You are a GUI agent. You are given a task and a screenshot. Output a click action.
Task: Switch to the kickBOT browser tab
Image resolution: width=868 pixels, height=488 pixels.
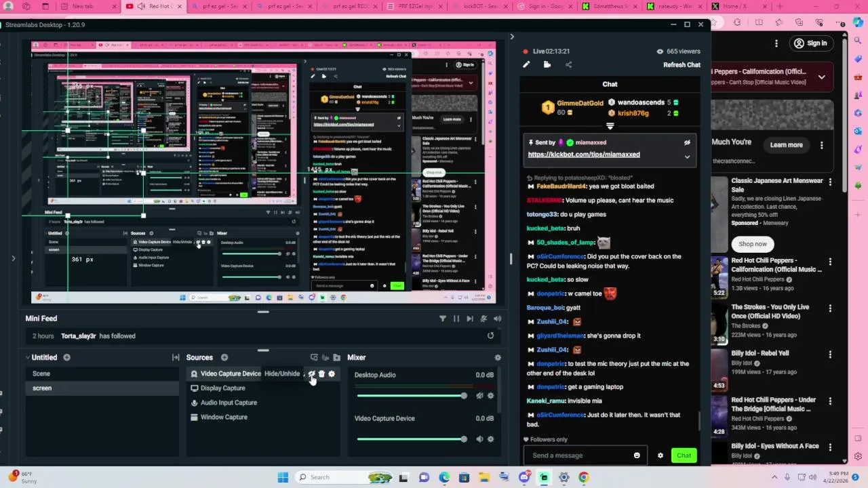(481, 6)
